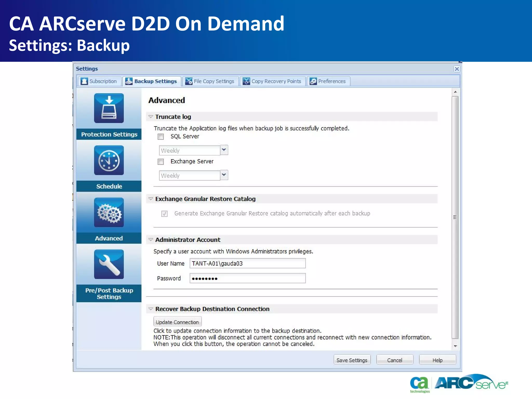The image size is (532, 399).
Task: Enable Exchange Server log truncation checkbox
Action: click(161, 162)
